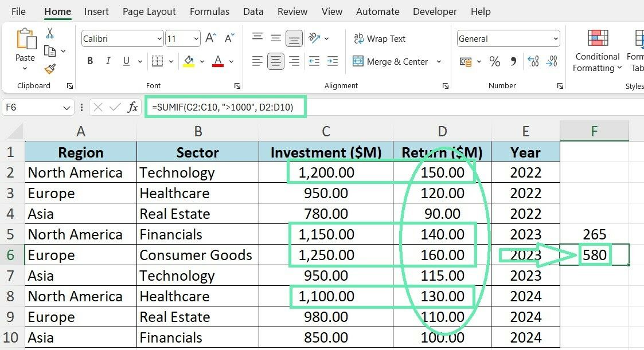Decrease indent icon
This screenshot has height=350, width=644.
314,61
